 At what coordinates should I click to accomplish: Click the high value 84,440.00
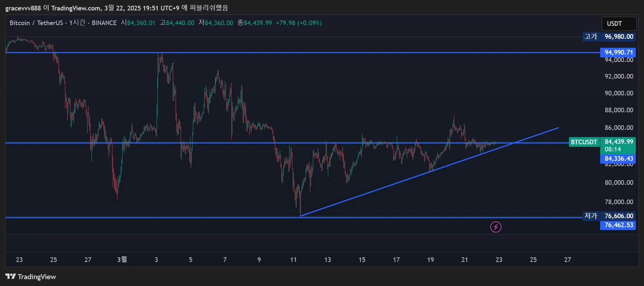click(180, 23)
